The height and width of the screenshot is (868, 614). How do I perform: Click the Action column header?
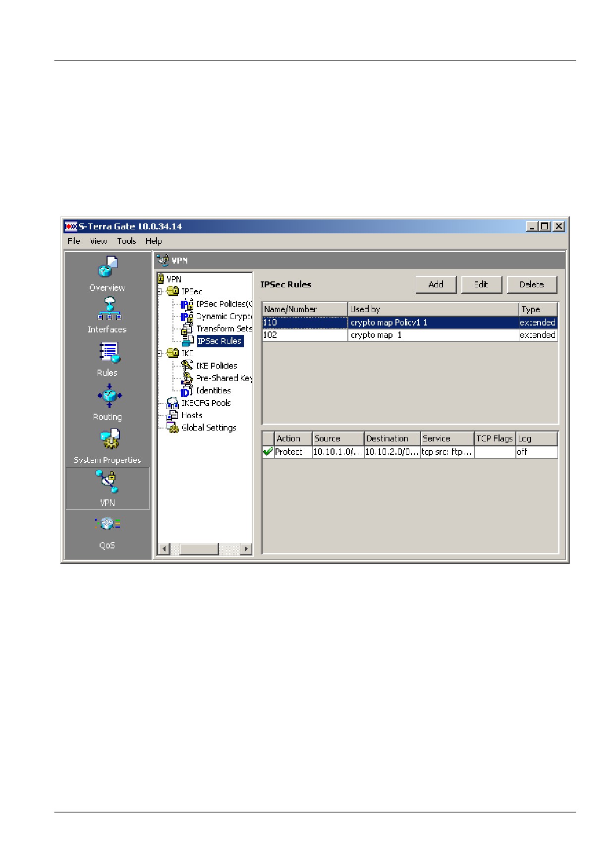(293, 438)
